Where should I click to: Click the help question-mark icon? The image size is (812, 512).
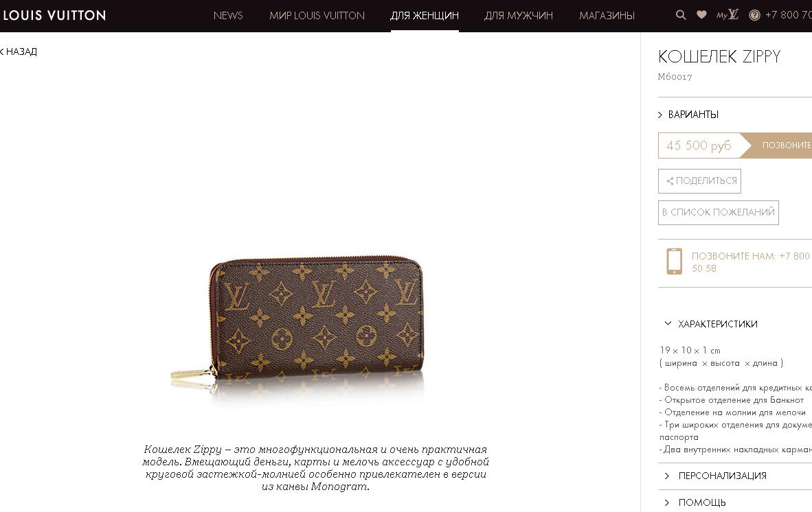tap(754, 16)
